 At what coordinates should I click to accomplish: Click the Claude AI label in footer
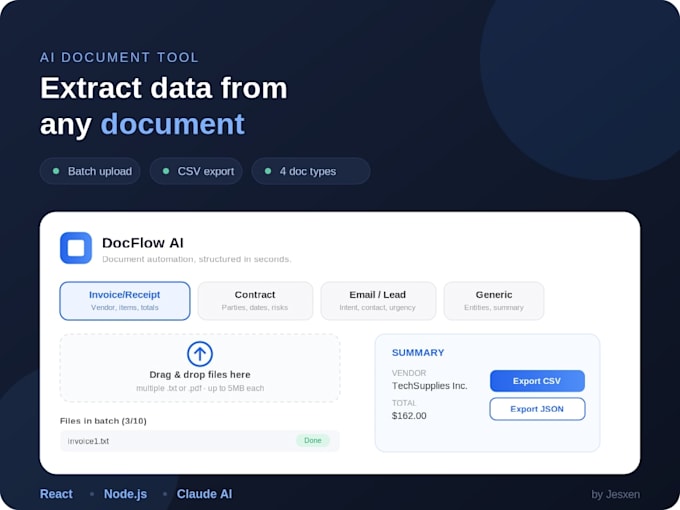[204, 494]
